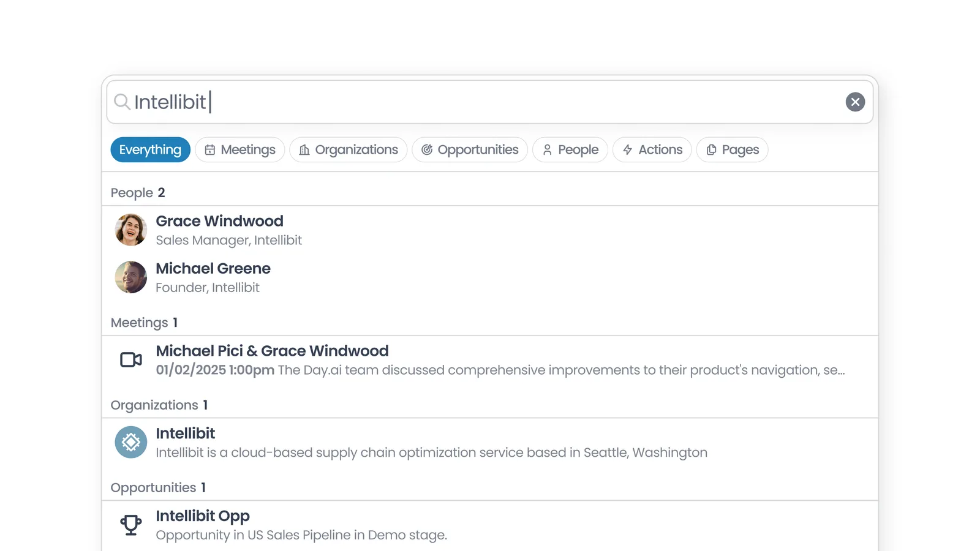Open the Intellibit Opp opportunity result

490,525
